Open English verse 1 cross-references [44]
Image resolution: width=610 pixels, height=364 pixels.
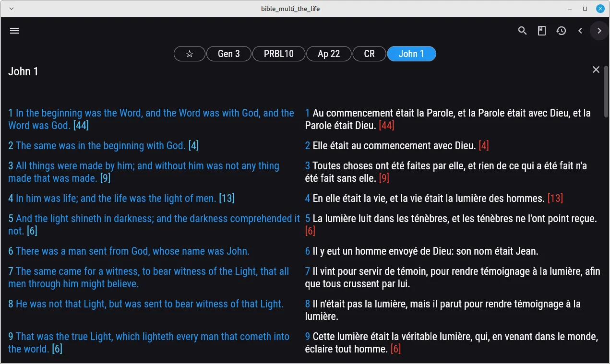81,126
